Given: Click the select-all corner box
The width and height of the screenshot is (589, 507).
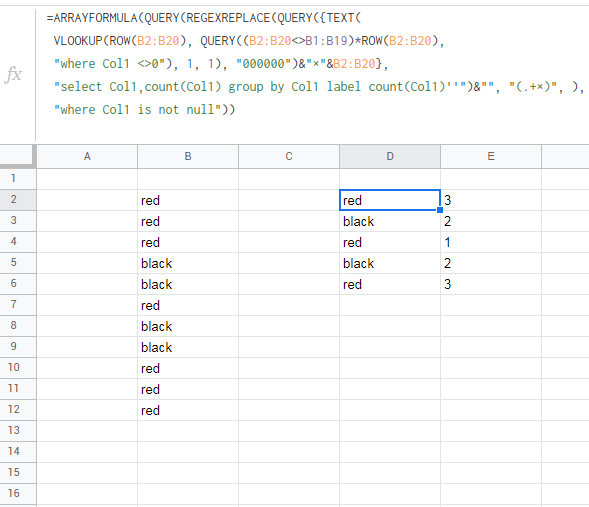Looking at the screenshot, I should (18, 156).
